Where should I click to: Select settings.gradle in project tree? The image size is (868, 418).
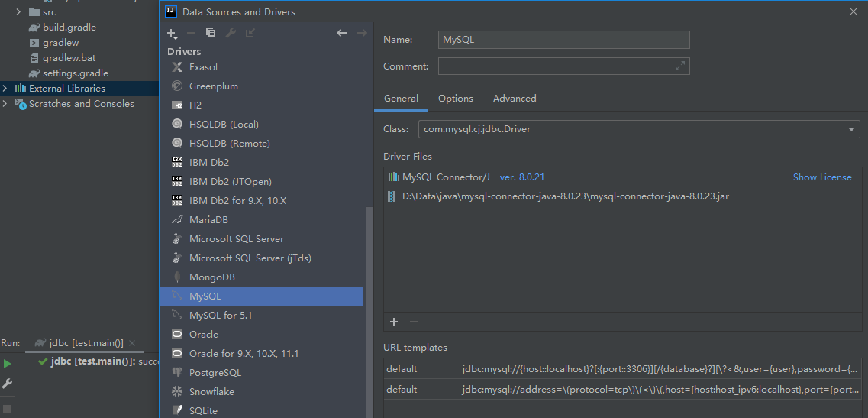(x=76, y=73)
